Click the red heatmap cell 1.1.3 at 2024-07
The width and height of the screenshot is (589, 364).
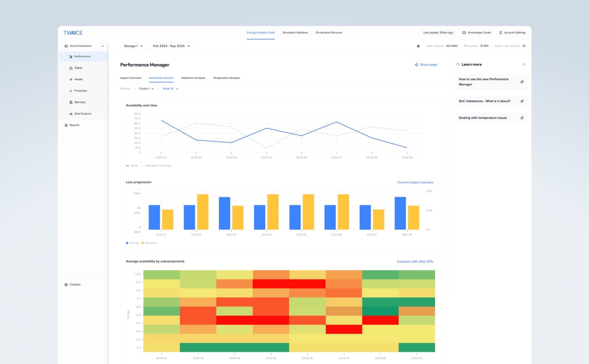pyautogui.click(x=344, y=329)
